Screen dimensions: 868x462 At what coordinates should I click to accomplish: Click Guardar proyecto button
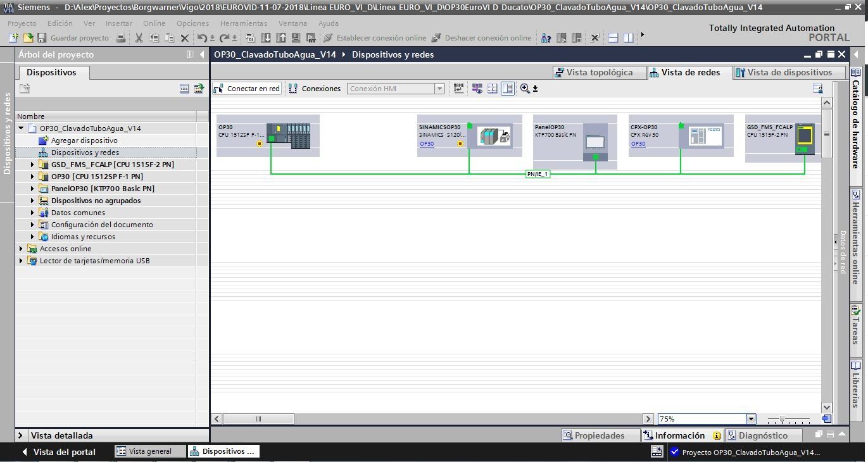click(73, 38)
